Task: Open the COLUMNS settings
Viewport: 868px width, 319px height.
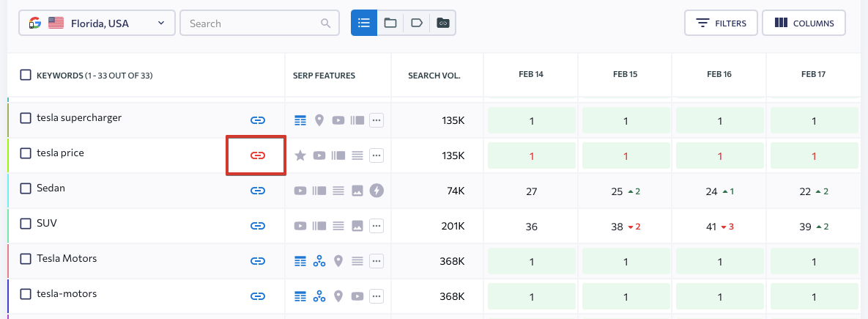Action: tap(804, 23)
